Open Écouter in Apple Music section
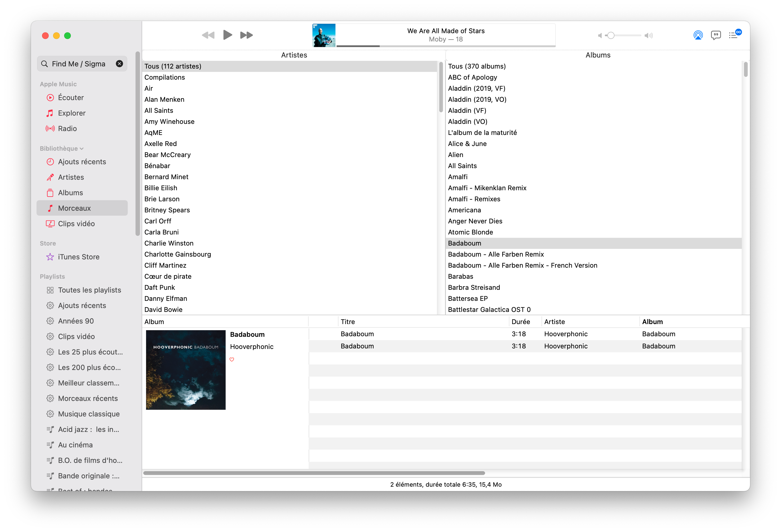The image size is (781, 532). [82, 97]
